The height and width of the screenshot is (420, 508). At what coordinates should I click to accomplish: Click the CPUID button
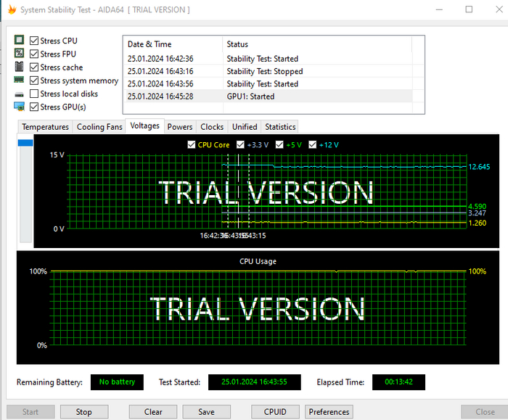(x=274, y=411)
